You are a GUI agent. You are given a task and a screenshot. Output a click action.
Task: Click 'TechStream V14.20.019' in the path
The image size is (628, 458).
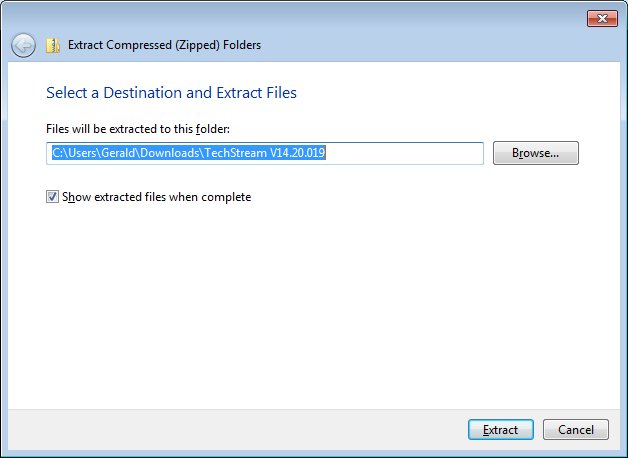coord(265,153)
